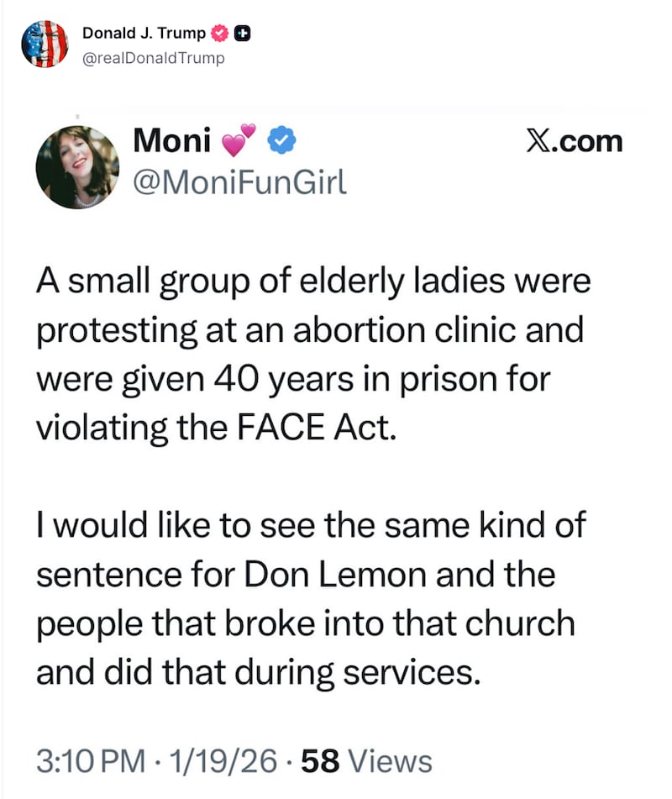Click the display name Moni
The height and width of the screenshot is (799, 672).
point(171,140)
